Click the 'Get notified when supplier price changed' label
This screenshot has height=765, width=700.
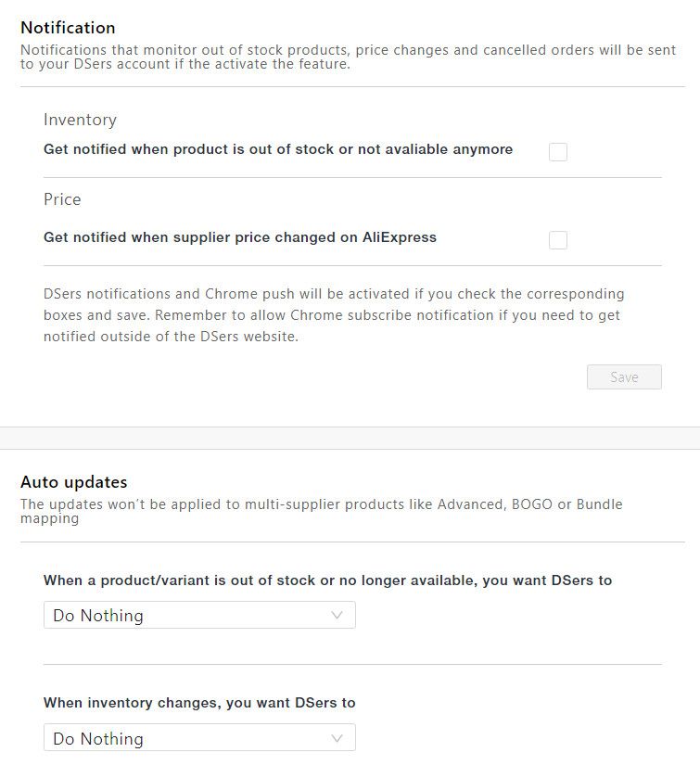240,237
